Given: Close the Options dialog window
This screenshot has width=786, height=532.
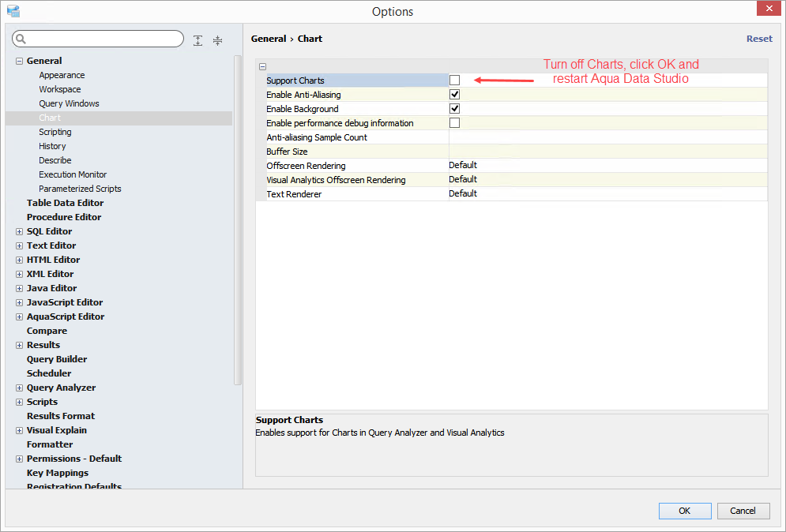Looking at the screenshot, I should pos(765,9).
